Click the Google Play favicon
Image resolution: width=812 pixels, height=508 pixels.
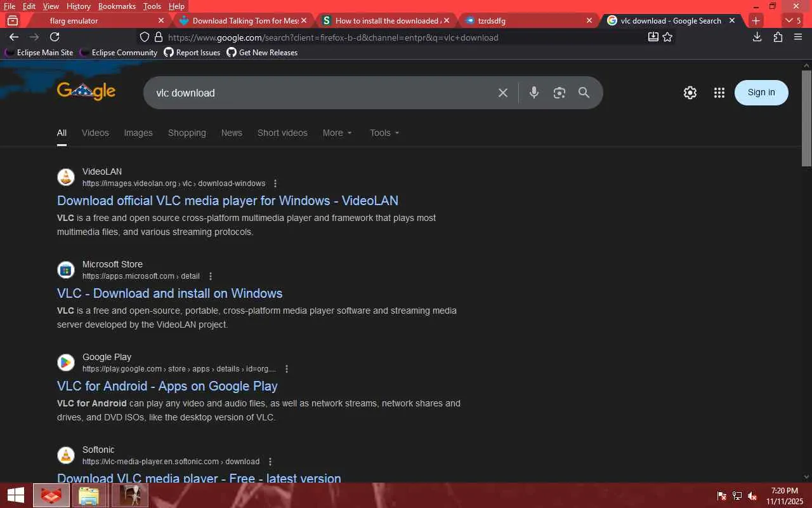(x=66, y=363)
